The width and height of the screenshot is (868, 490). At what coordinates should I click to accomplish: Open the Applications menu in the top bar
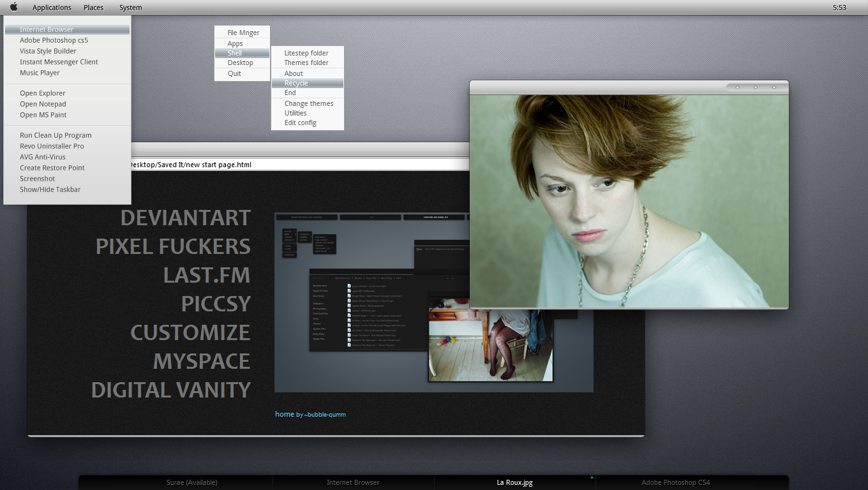pos(52,8)
